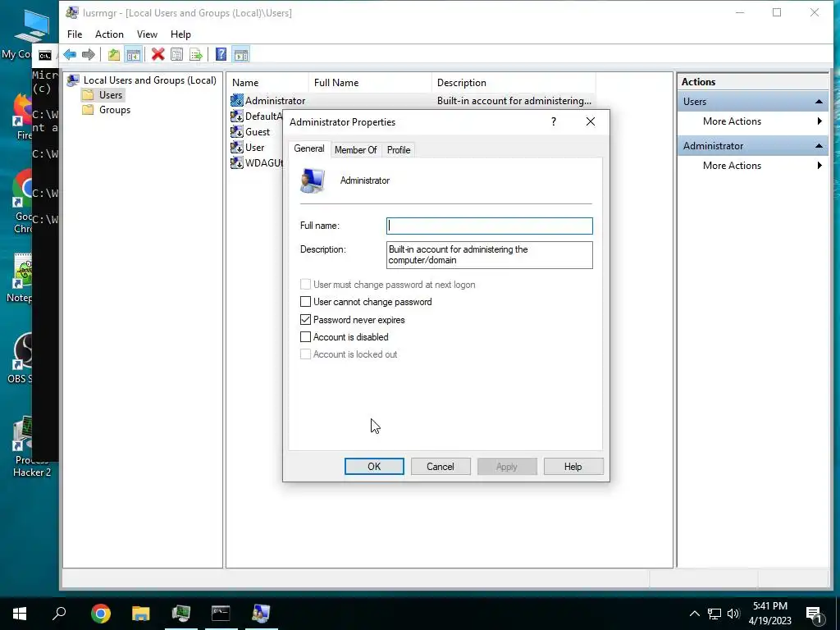The width and height of the screenshot is (840, 630).
Task: Uncheck Password never expires
Action: pyautogui.click(x=305, y=320)
